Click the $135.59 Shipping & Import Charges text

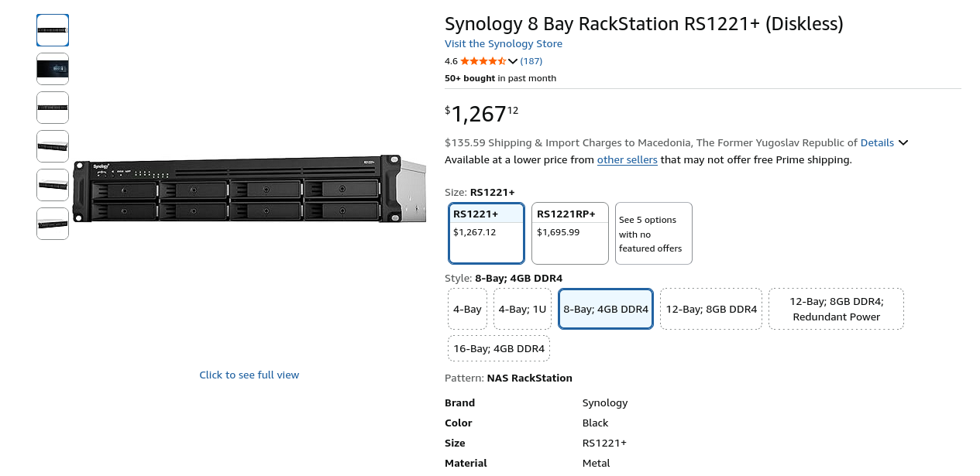651,142
